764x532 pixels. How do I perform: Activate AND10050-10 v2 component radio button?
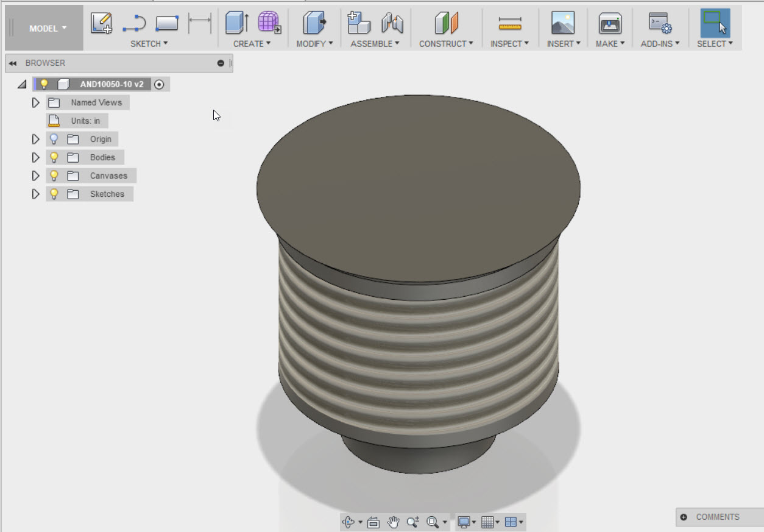[160, 85]
